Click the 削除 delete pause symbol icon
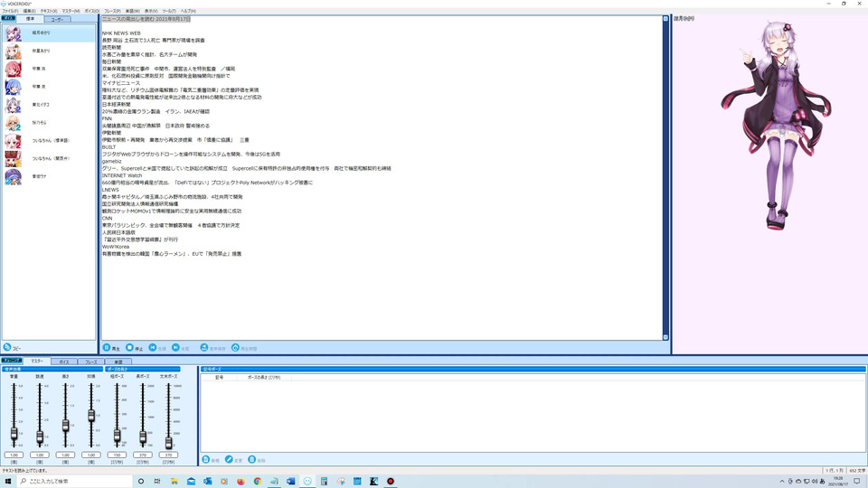 pos(252,460)
